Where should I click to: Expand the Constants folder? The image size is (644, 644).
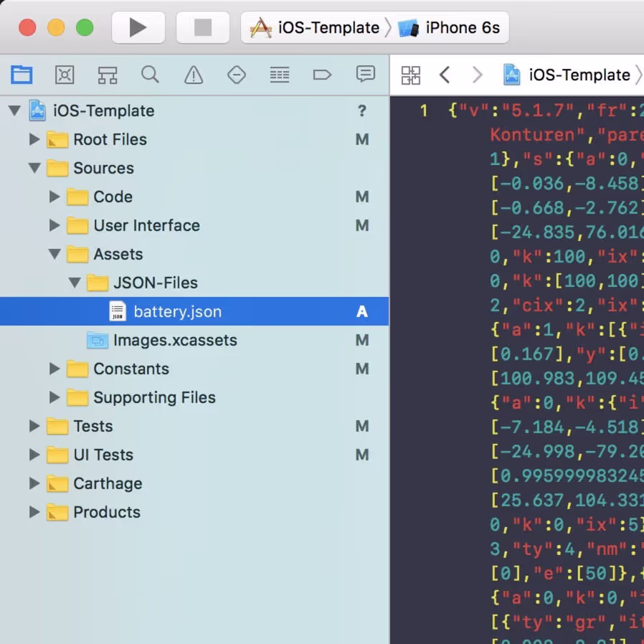click(x=55, y=369)
